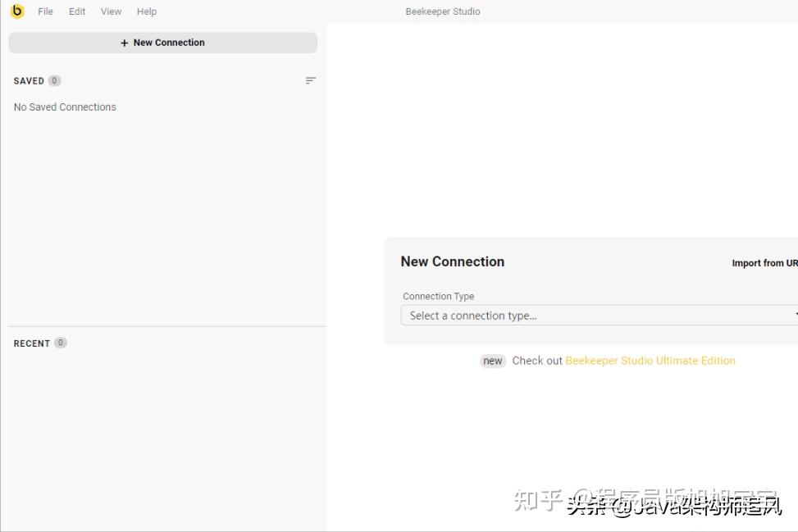
Task: Click the SAVED section header
Action: point(29,81)
